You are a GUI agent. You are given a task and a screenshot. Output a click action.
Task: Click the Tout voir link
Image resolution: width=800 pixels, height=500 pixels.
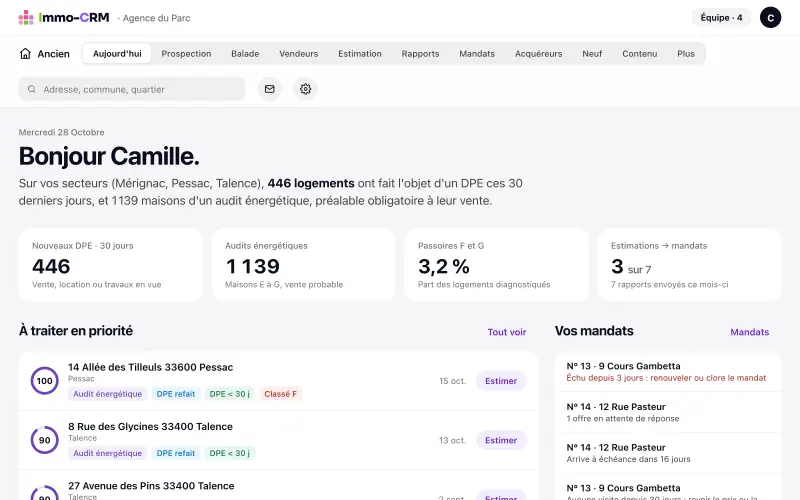pyautogui.click(x=507, y=332)
